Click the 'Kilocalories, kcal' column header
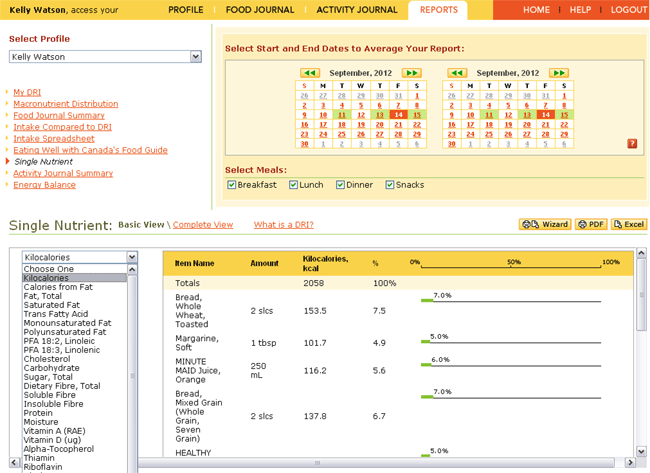The image size is (650, 473). 325,264
